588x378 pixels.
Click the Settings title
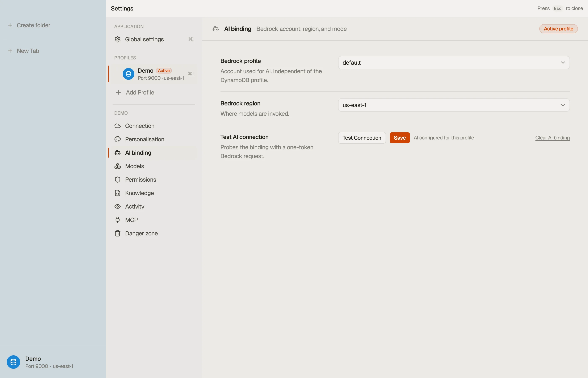(x=122, y=8)
